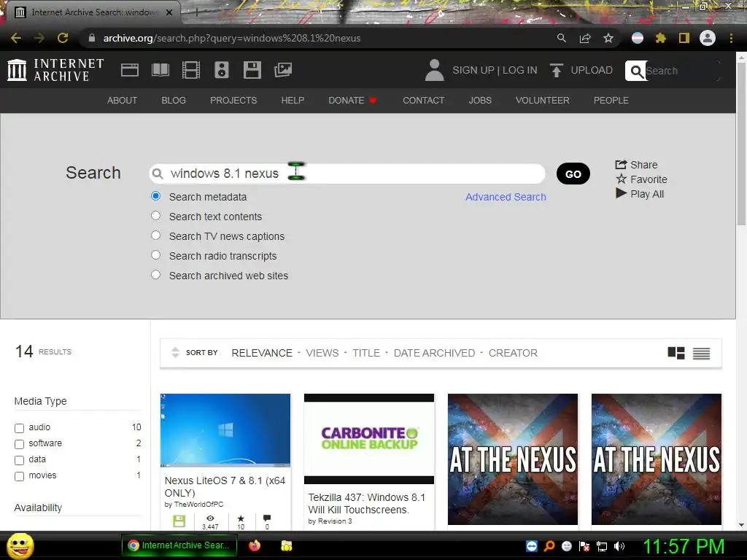Check the data media type filter
Screen dimensions: 747x560
[x=20, y=461]
